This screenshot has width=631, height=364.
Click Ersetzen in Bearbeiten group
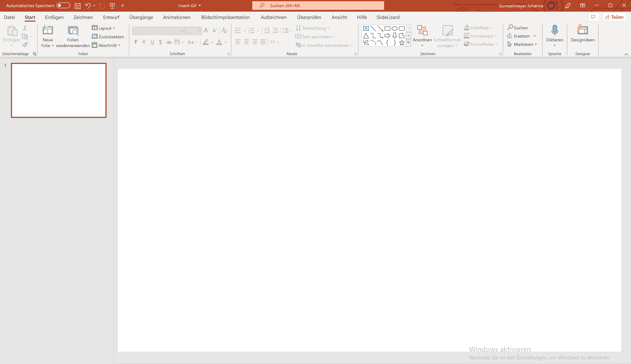pos(521,36)
